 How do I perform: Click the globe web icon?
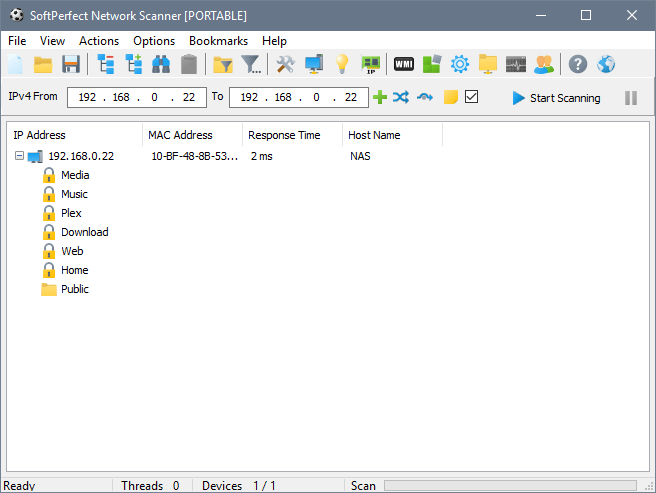pos(606,64)
